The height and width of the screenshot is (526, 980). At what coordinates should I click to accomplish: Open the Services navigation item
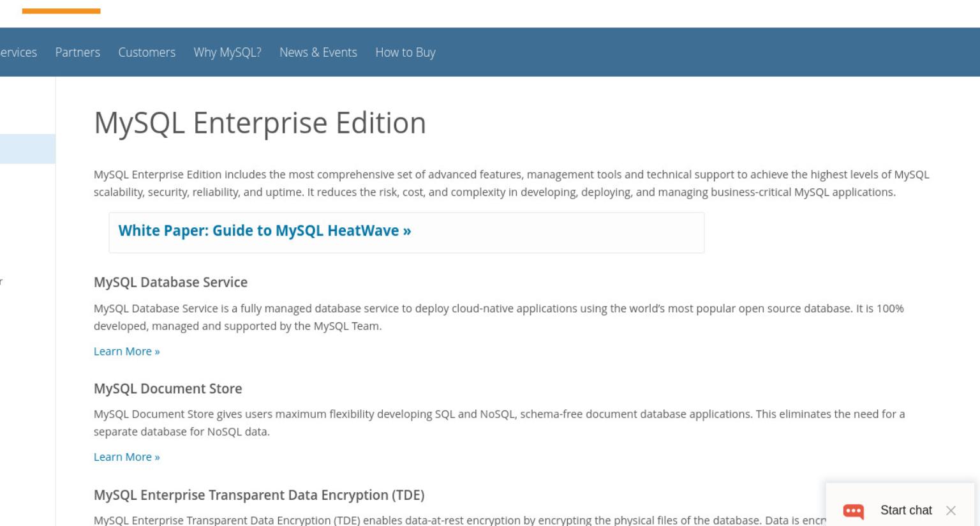(x=18, y=52)
